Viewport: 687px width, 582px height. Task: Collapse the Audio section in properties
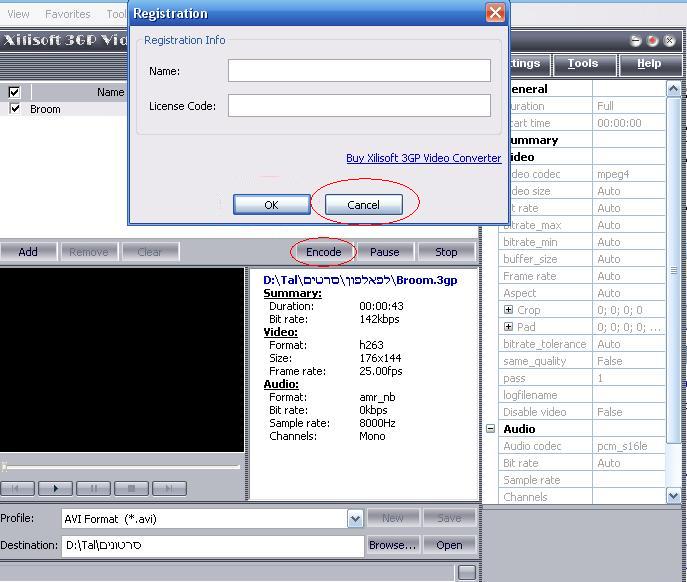490,429
